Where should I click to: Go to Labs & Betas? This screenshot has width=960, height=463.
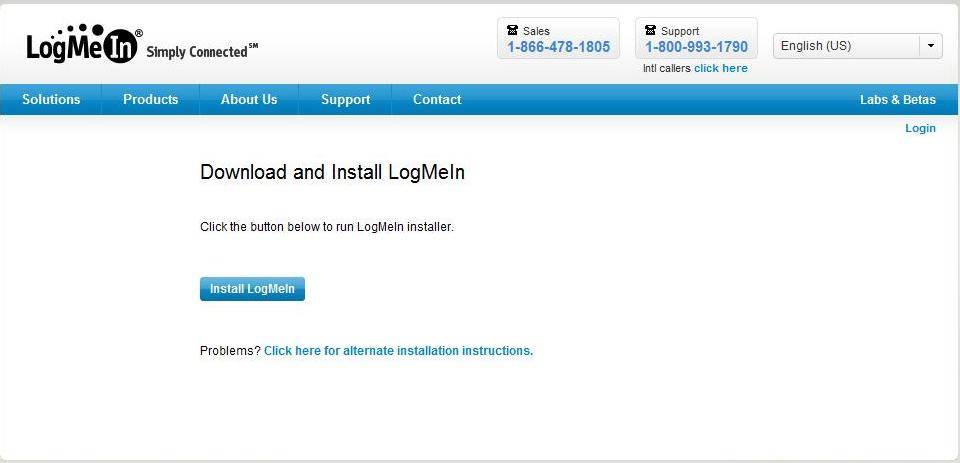(898, 99)
